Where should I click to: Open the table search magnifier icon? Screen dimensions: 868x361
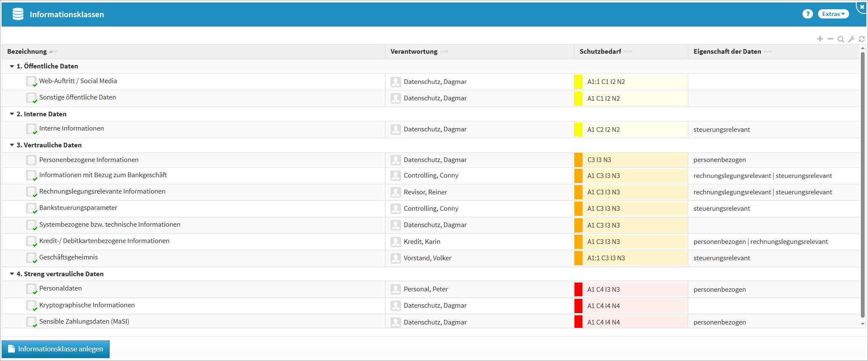[x=841, y=39]
